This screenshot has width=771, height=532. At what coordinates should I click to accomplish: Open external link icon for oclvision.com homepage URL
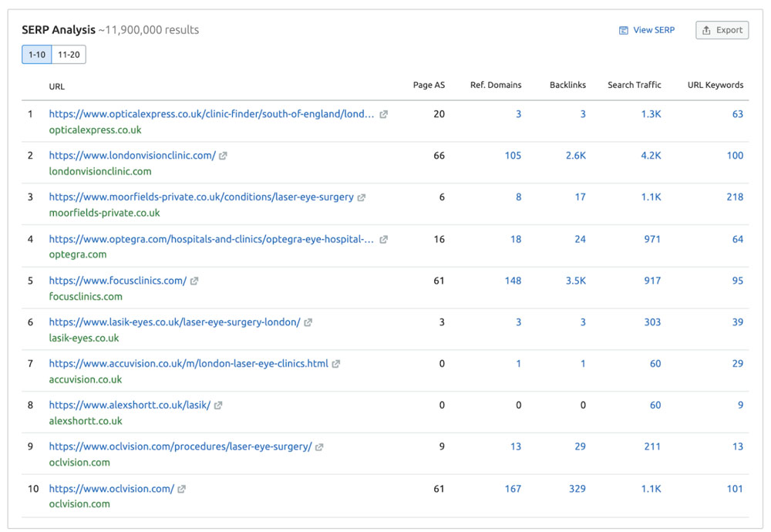coord(181,490)
